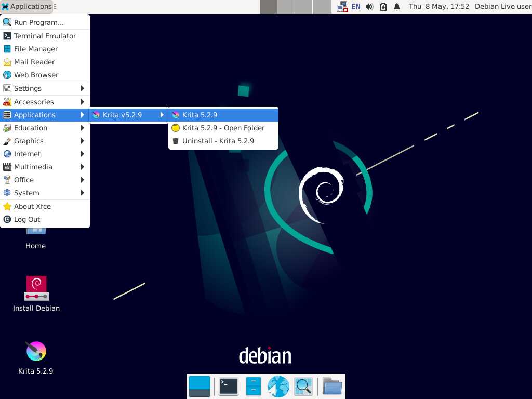The height and width of the screenshot is (399, 532).
Task: Open the Home desktop folder label
Action: 35,246
